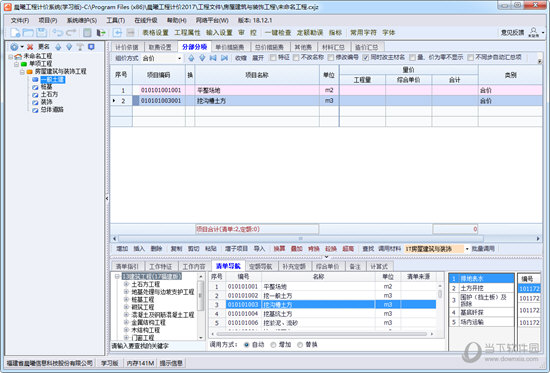Jump to first row icon
The height and width of the screenshot is (373, 550).
(213, 58)
